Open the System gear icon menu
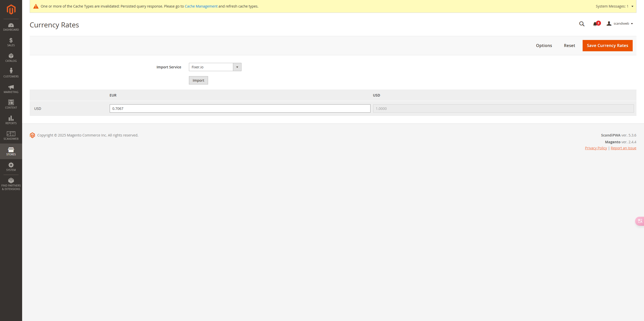 [11, 167]
